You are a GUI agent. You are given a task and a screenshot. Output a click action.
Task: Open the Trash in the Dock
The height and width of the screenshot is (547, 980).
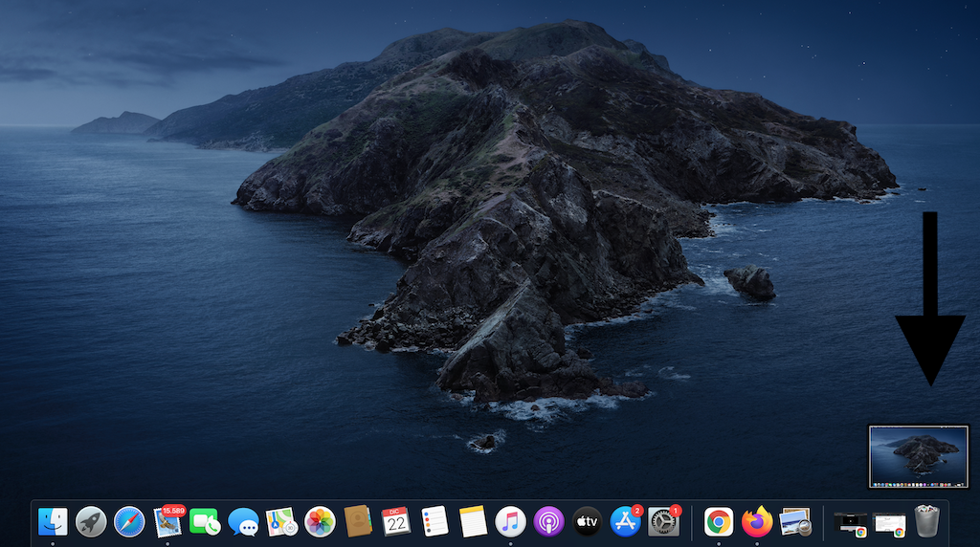click(x=926, y=521)
